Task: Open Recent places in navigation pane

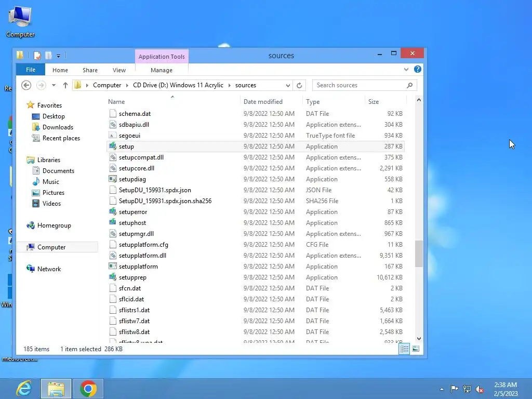Action: (61, 138)
